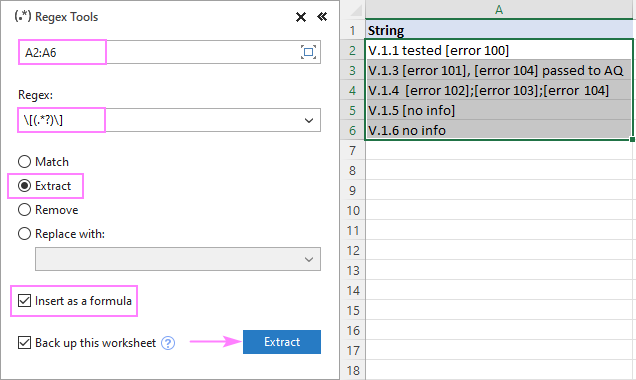Click the blue Extract button

282,342
